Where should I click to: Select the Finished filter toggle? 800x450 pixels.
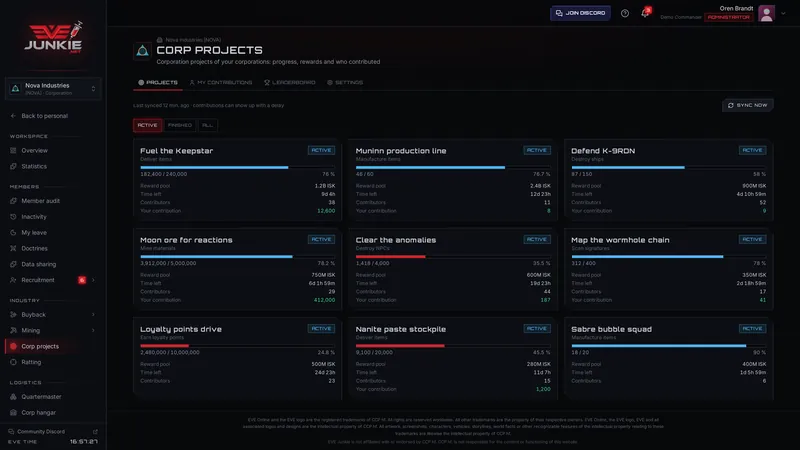180,126
